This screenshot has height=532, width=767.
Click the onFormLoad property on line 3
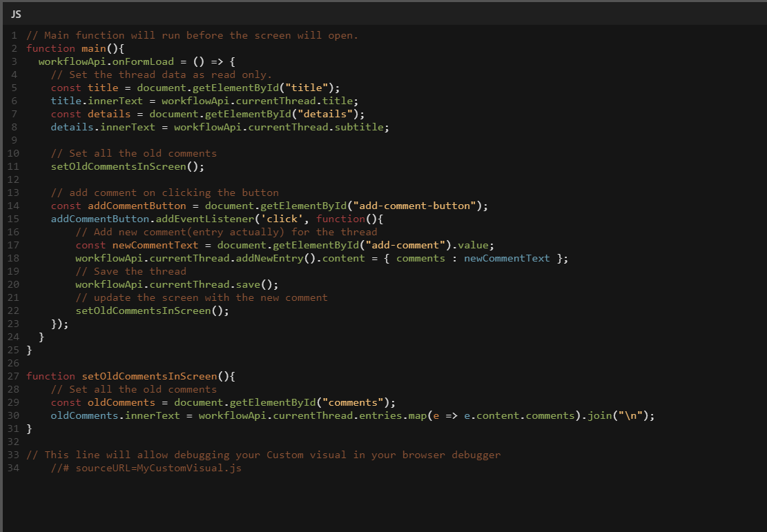pyautogui.click(x=143, y=61)
